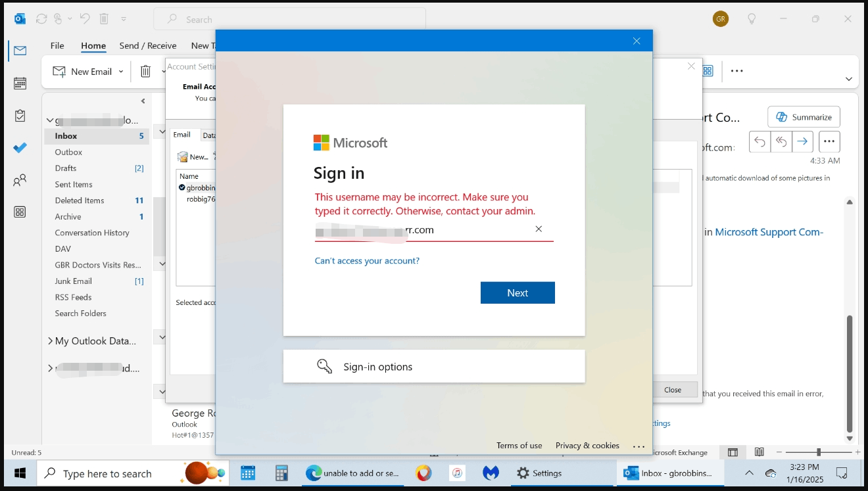Open ribbon overflow ellipsis menu
Image resolution: width=868 pixels, height=491 pixels.
click(737, 71)
